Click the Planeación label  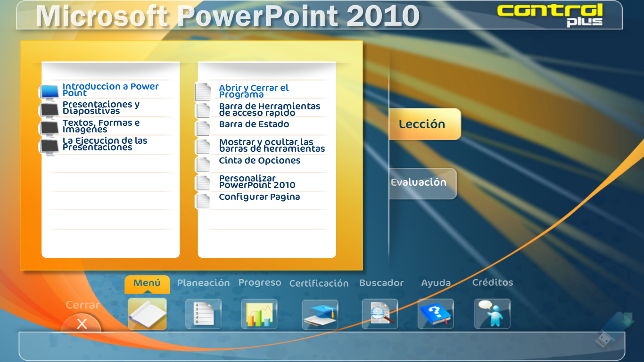pos(203,283)
